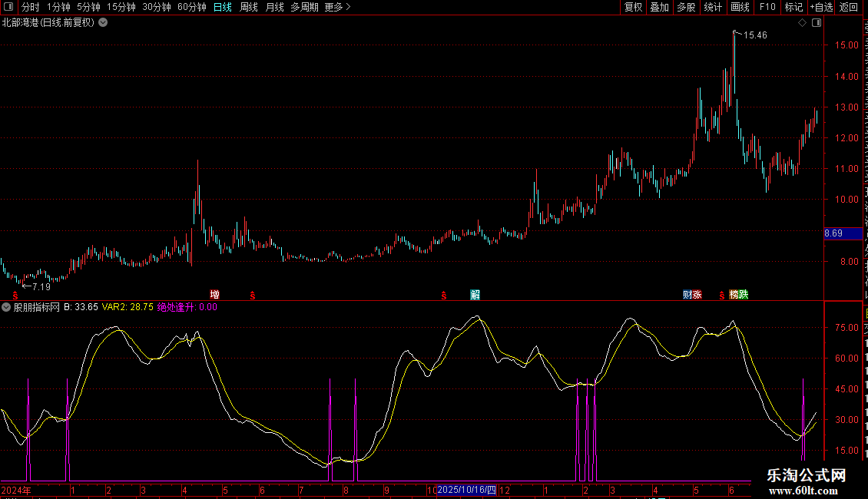
Task: Select the 30分钟 period
Action: pyautogui.click(x=156, y=7)
